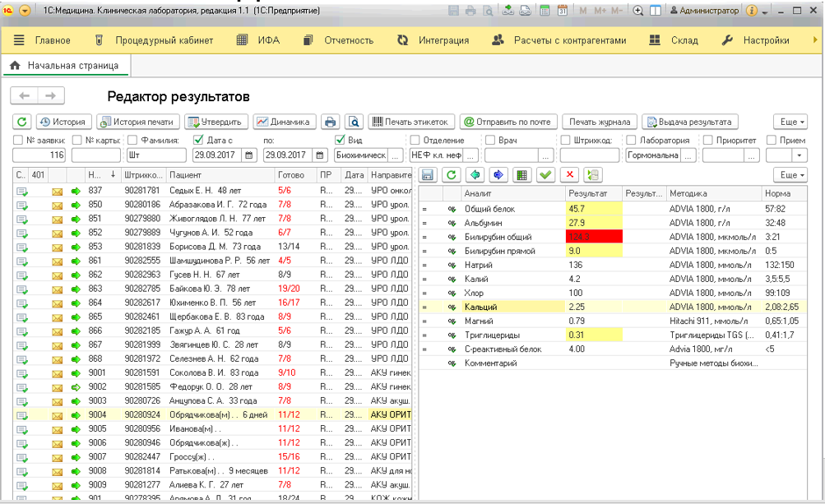Screen dimensions: 825x504
Task: Uncheck the Вид filter checkbox
Action: click(x=340, y=140)
